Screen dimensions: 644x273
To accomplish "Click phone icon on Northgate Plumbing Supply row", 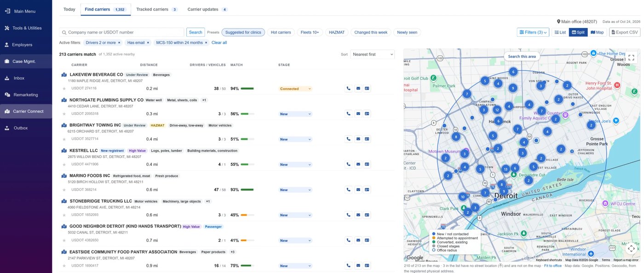I will coord(348,114).
